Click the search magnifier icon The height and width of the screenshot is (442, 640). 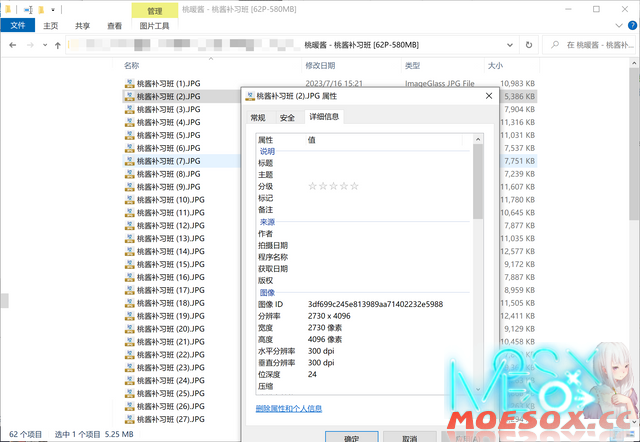pyautogui.click(x=555, y=45)
